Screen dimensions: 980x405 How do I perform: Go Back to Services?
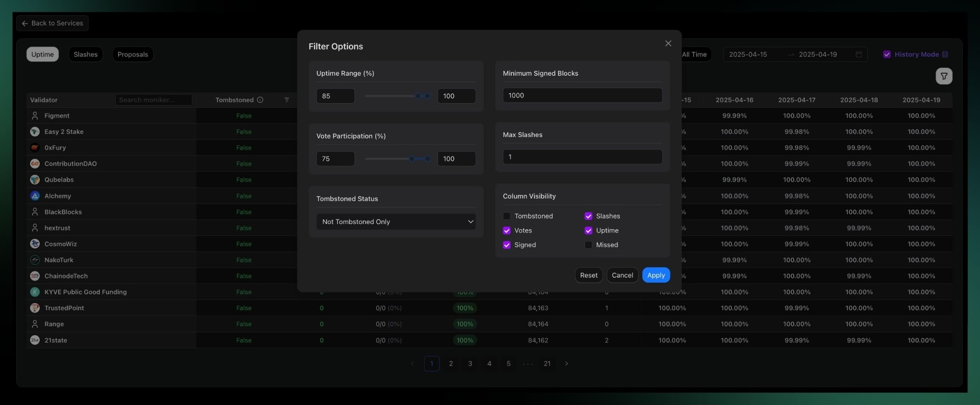pyautogui.click(x=52, y=23)
